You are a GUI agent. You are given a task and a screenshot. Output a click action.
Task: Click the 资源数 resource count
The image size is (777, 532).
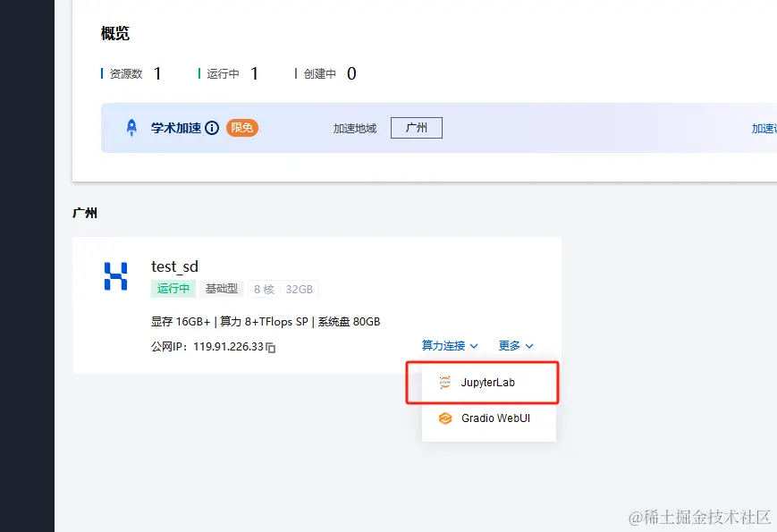(x=131, y=73)
